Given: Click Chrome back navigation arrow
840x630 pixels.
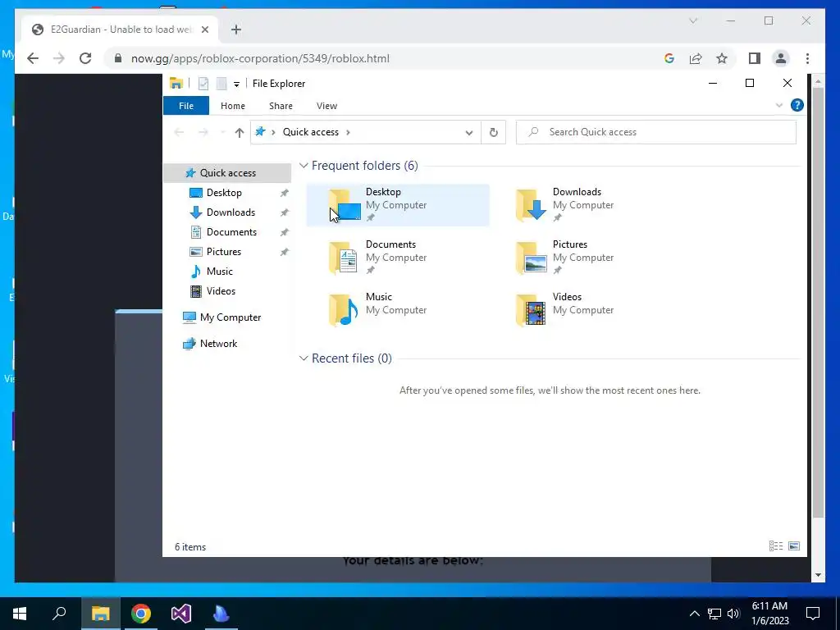Looking at the screenshot, I should coord(33,58).
